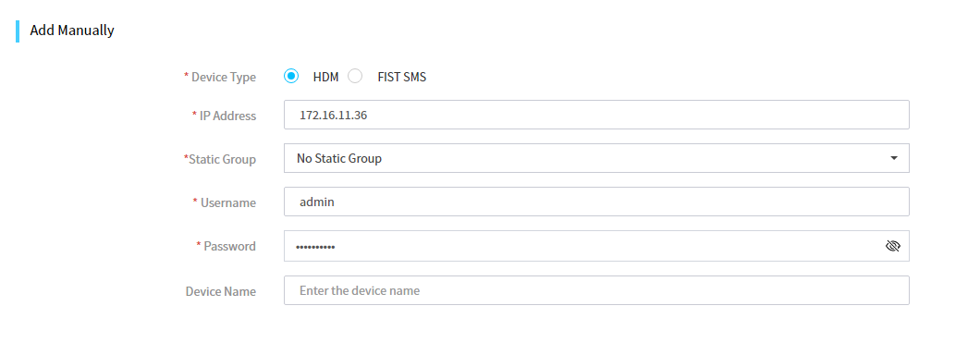Focus the IP Address input field

pos(596,115)
